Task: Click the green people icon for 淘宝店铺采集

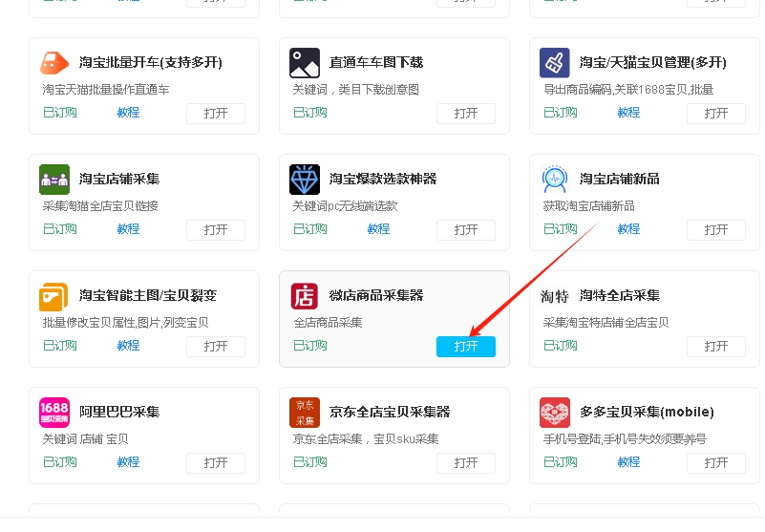Action: click(x=54, y=180)
